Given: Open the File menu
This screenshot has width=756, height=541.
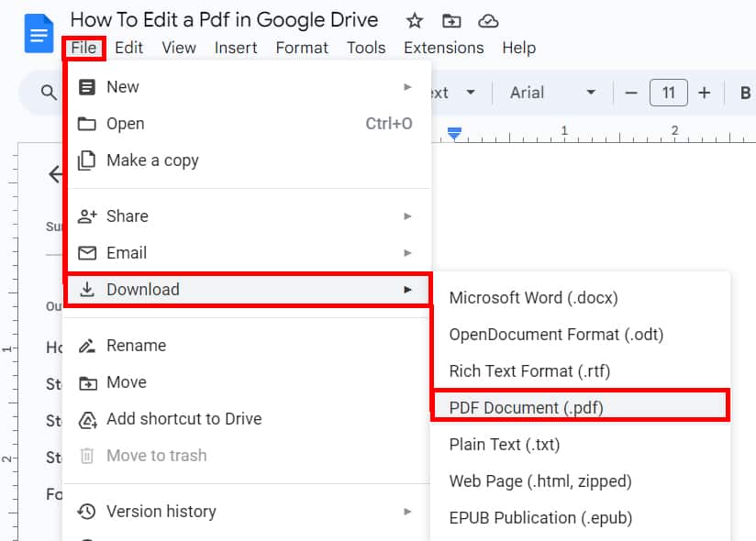Looking at the screenshot, I should pyautogui.click(x=83, y=48).
